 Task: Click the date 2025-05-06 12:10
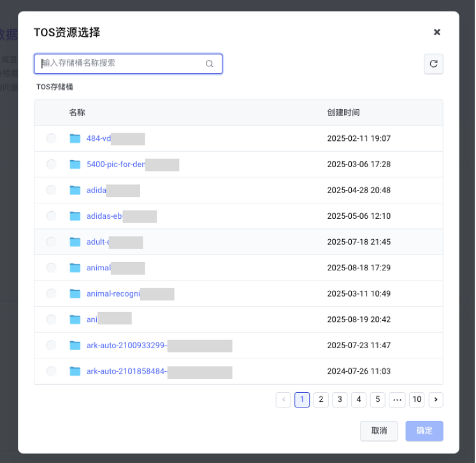pos(359,216)
